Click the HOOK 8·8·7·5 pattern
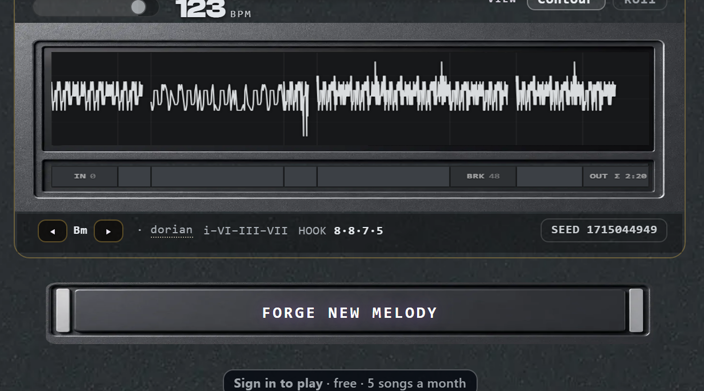This screenshot has width=704, height=391. point(341,231)
